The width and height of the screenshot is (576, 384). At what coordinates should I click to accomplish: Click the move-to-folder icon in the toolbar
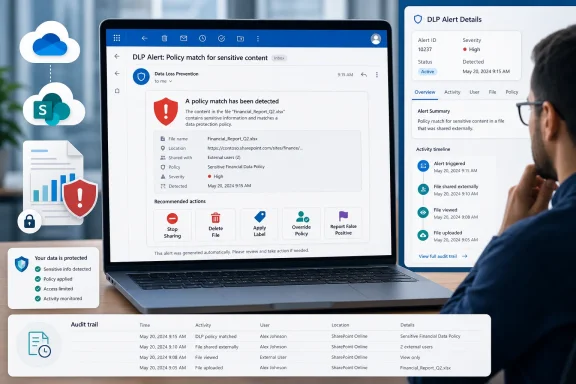pos(240,39)
